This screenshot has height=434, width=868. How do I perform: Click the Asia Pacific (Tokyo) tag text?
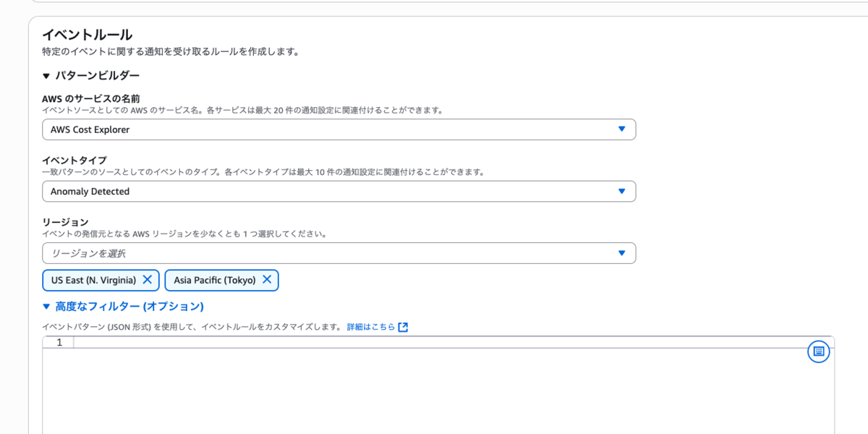214,280
